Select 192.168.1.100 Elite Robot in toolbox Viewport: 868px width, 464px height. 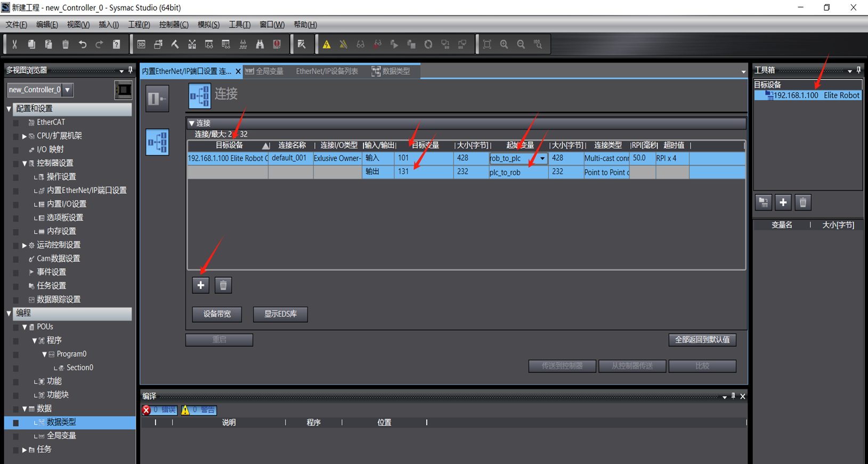click(815, 95)
